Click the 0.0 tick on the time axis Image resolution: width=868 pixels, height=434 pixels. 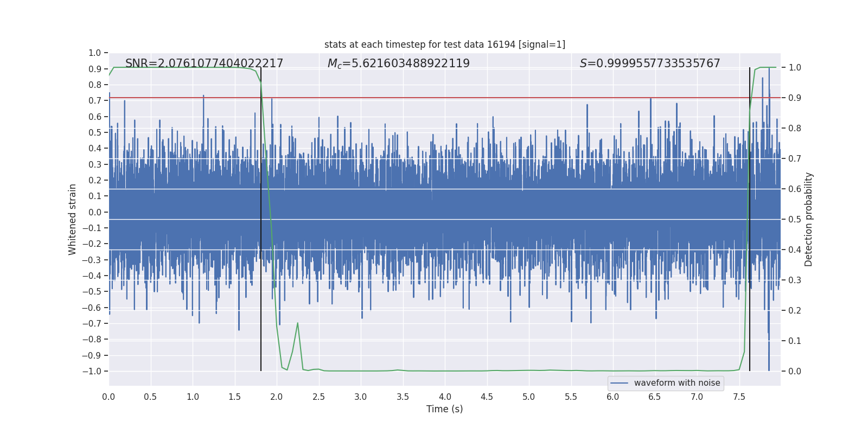pyautogui.click(x=108, y=397)
